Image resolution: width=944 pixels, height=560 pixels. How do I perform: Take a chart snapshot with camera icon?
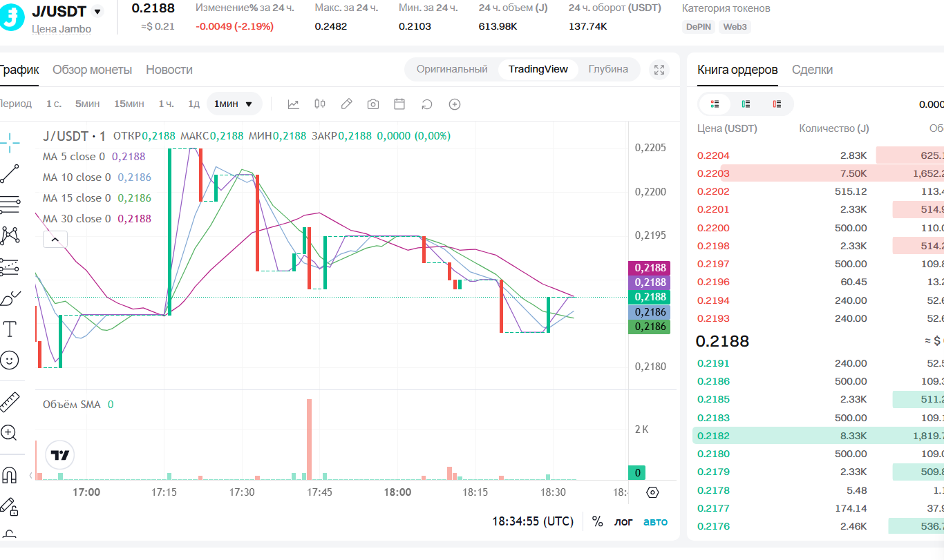point(373,104)
